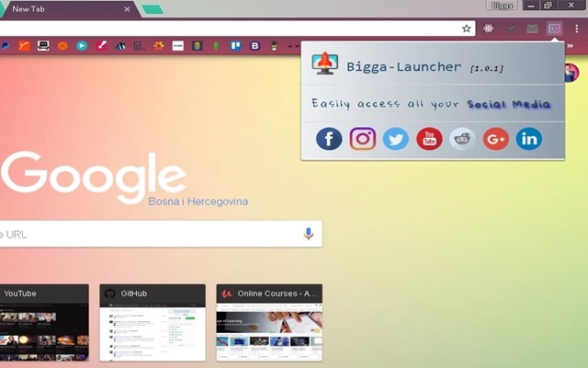The height and width of the screenshot is (368, 588).
Task: Open the PayPal bookmark
Action: pyautogui.click(x=5, y=46)
